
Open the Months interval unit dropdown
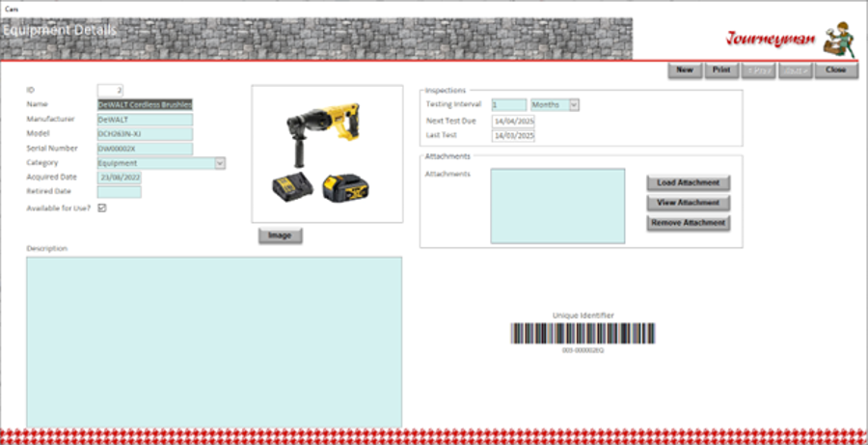pyautogui.click(x=574, y=105)
